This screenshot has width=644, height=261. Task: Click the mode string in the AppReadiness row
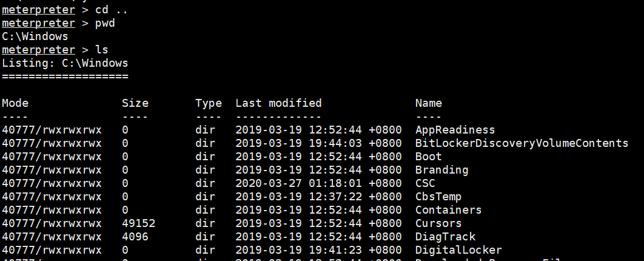(52, 130)
